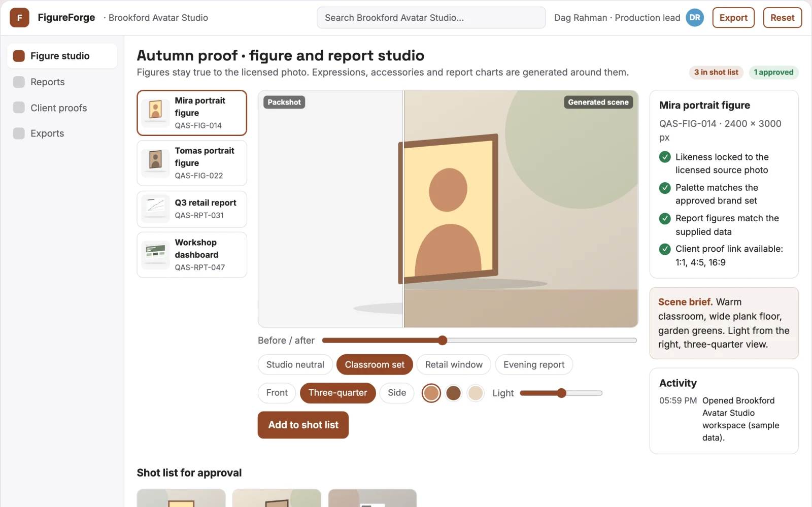Viewport: 812px width, 507px height.
Task: Click the Report figures match green checkmark
Action: [665, 218]
